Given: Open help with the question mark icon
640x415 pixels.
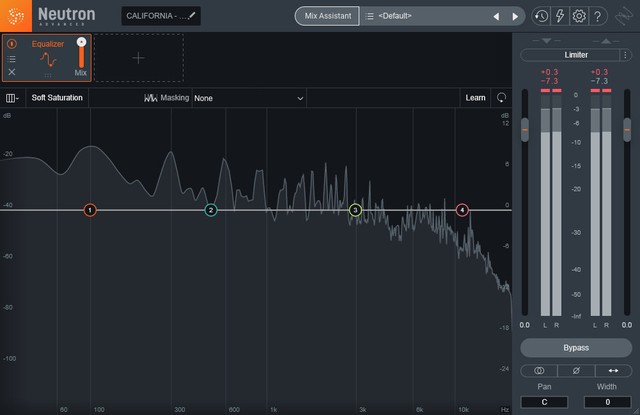Looking at the screenshot, I should [598, 17].
